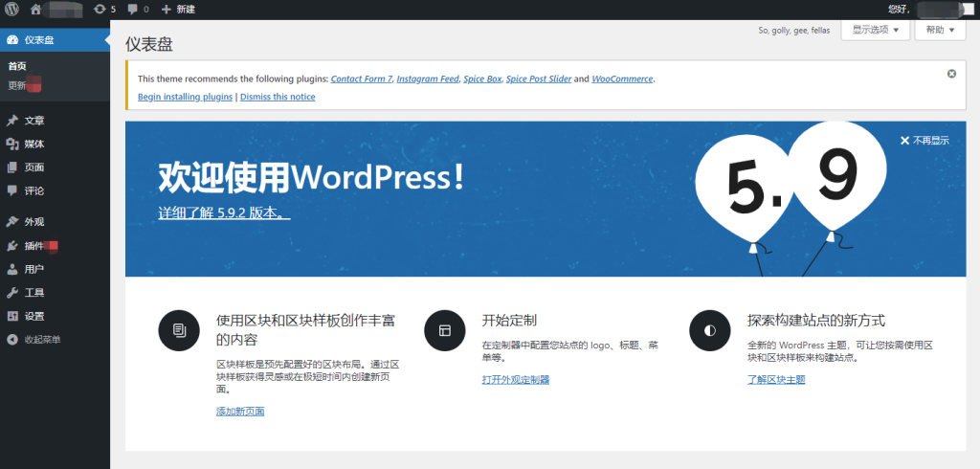The height and width of the screenshot is (469, 980).
Task: Click the 使用区块和区块样板创作丰富的内容 heading
Action: (305, 330)
